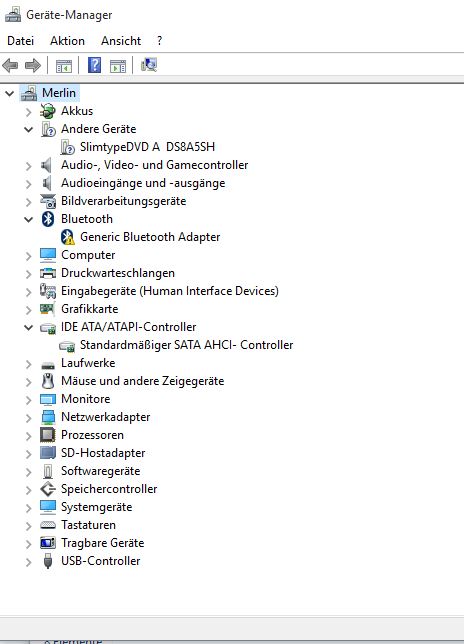Expand the Netzwerkadapter category

pyautogui.click(x=28, y=418)
